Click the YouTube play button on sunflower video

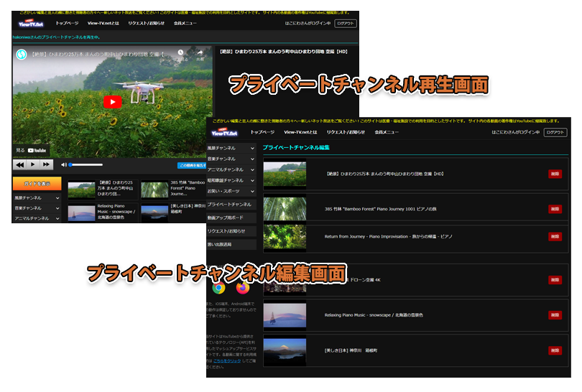click(113, 102)
